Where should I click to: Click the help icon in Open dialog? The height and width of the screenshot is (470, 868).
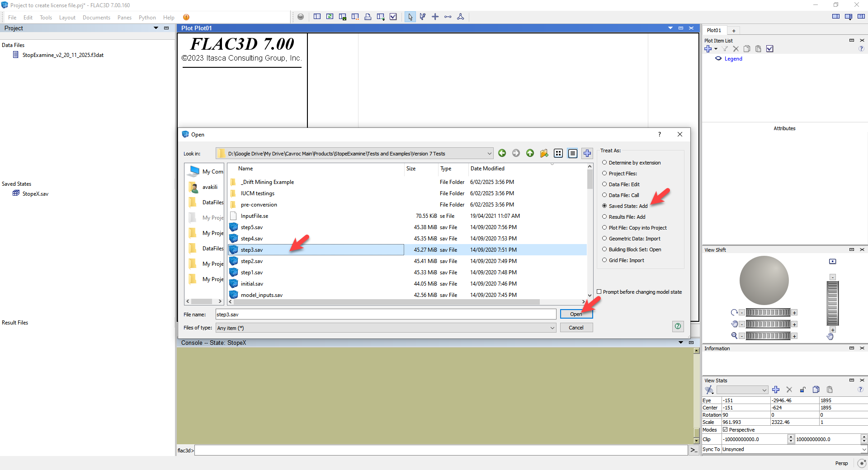(x=678, y=326)
